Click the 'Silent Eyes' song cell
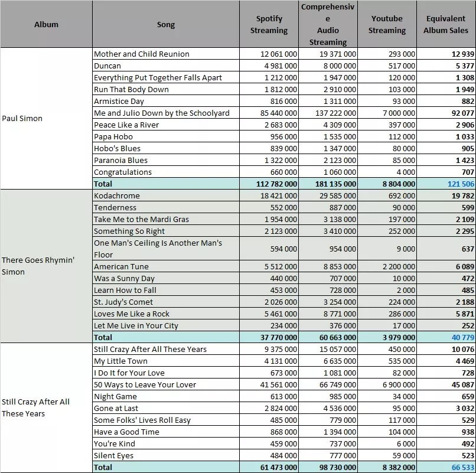The width and height of the screenshot is (476, 473). coord(166,455)
